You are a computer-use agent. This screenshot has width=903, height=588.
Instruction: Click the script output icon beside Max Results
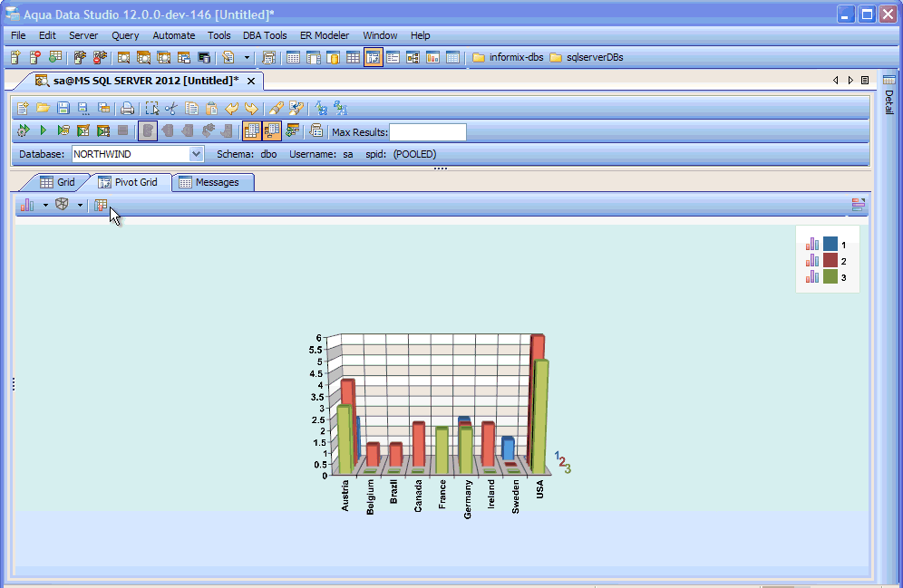click(x=316, y=131)
